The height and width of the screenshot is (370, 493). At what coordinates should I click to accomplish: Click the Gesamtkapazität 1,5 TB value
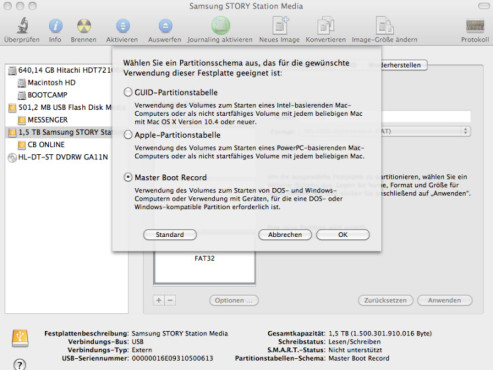[380, 333]
